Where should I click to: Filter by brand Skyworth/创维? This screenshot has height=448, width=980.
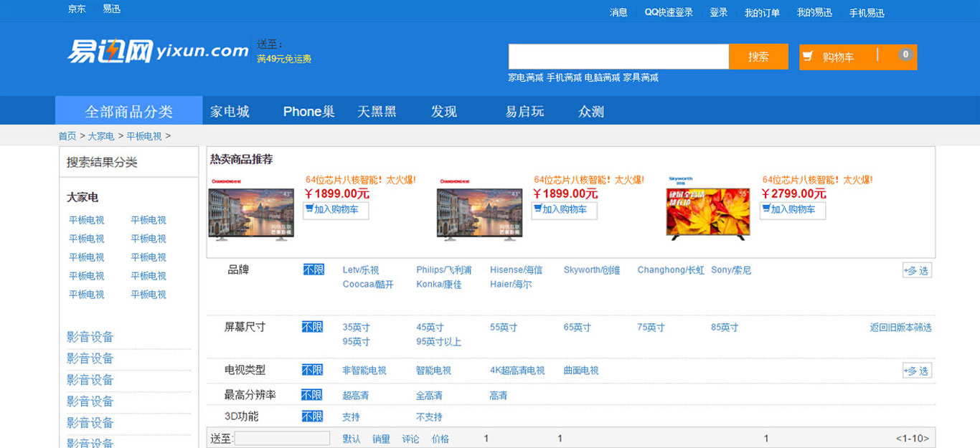592,270
